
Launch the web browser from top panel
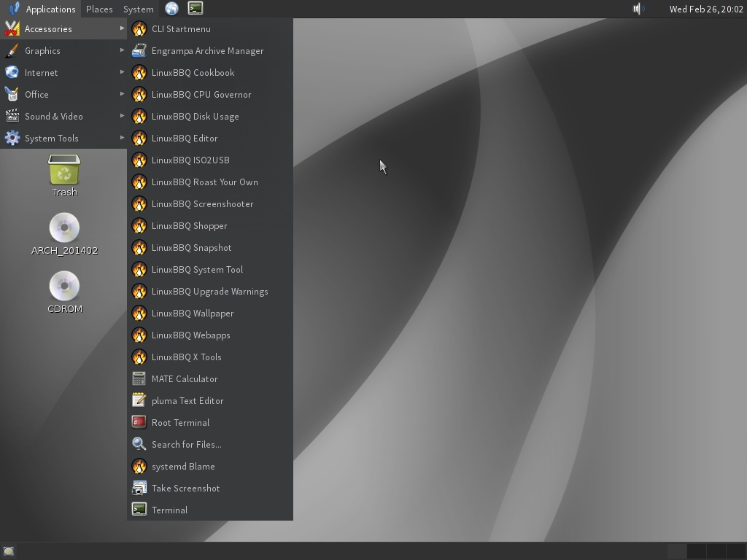[171, 9]
